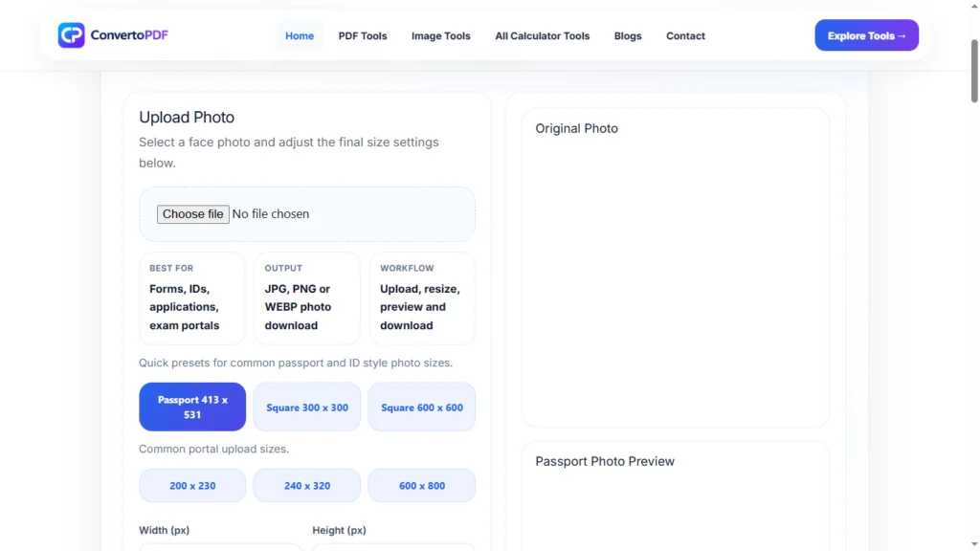Image resolution: width=980 pixels, height=551 pixels.
Task: Click the 'No file chosen' text
Action: 271,213
